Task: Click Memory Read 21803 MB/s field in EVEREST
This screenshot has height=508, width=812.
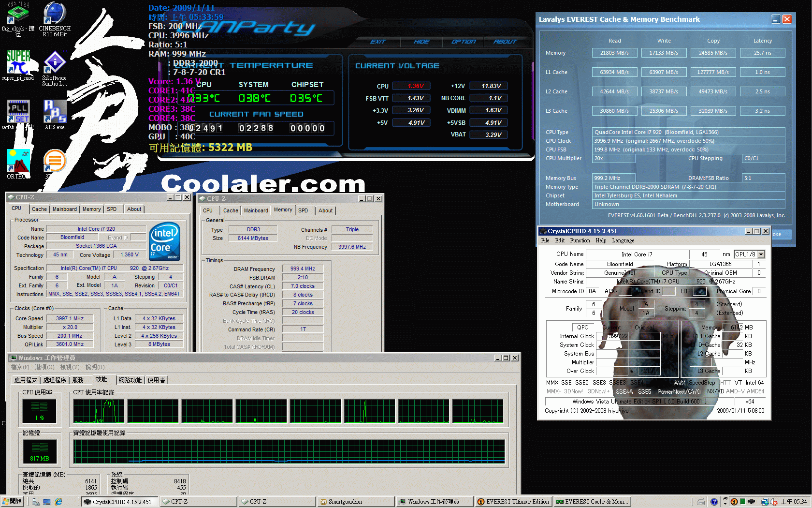Action: pos(614,53)
